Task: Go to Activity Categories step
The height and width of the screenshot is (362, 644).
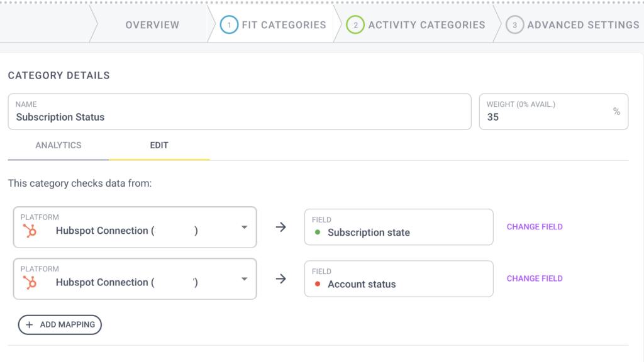Action: pos(426,25)
